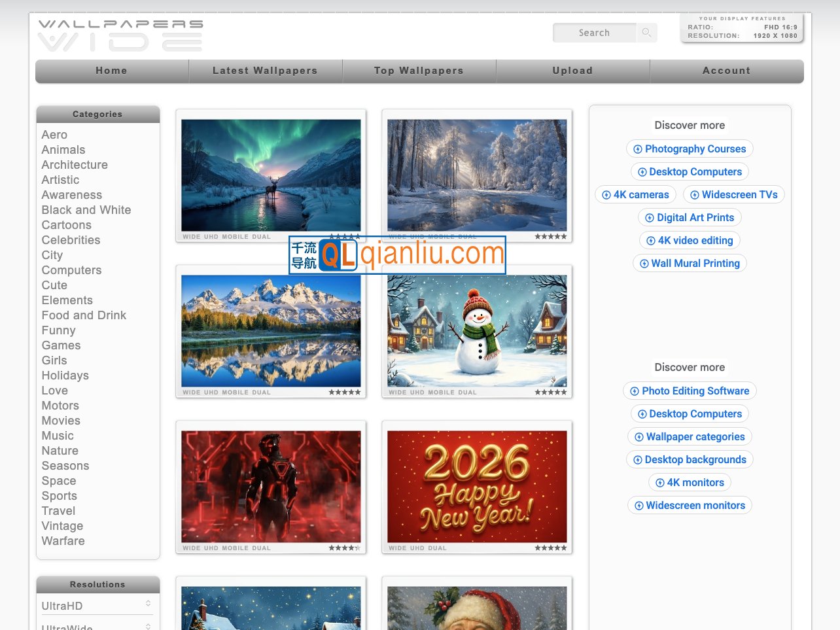Viewport: 840px width, 630px height.
Task: Click star rating under mountain lake wallpaper
Action: click(344, 393)
